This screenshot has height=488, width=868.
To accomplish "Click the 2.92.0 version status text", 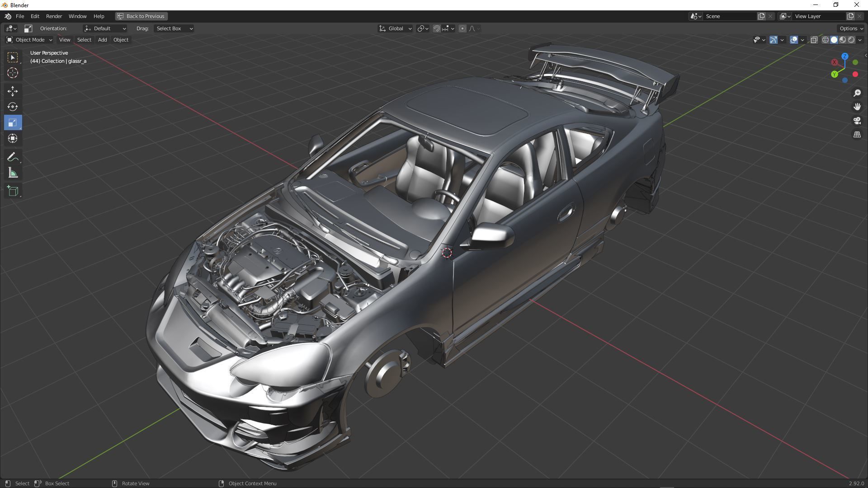I will [856, 483].
